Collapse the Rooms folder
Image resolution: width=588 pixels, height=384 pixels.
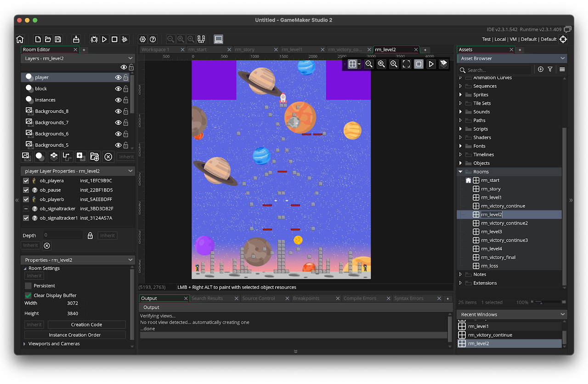point(460,172)
